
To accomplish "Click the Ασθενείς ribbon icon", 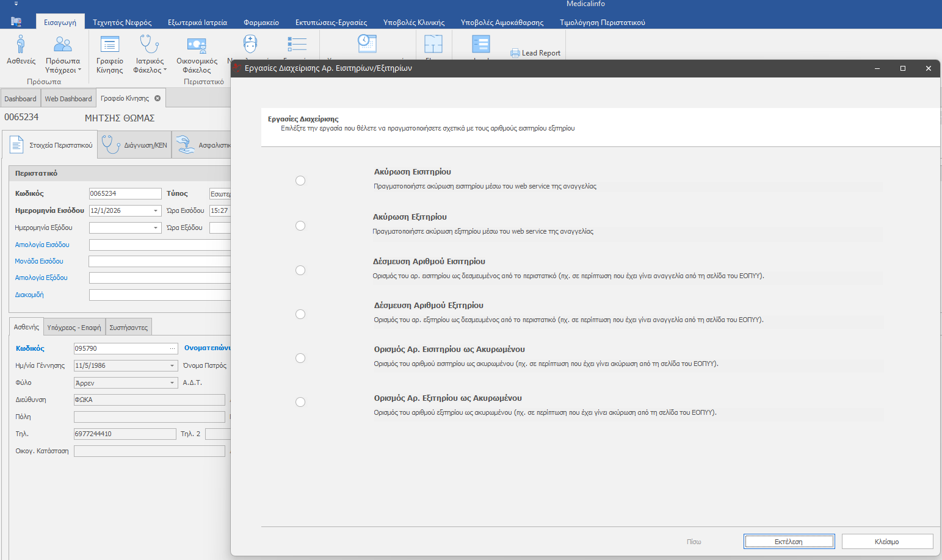I will 21,45.
